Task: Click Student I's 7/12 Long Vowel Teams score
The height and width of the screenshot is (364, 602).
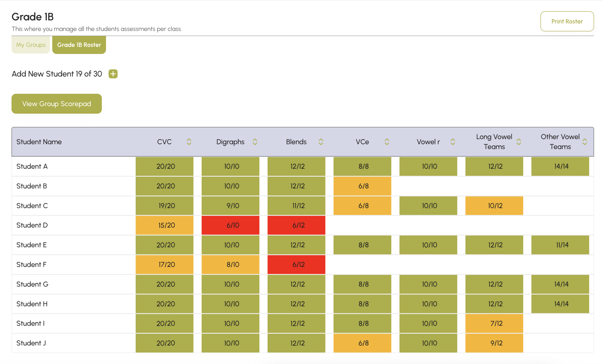Action: [494, 323]
